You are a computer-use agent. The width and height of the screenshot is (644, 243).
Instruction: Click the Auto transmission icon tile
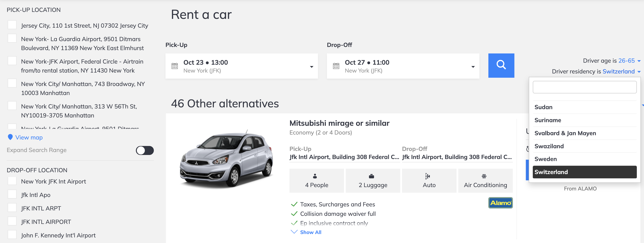tap(429, 181)
